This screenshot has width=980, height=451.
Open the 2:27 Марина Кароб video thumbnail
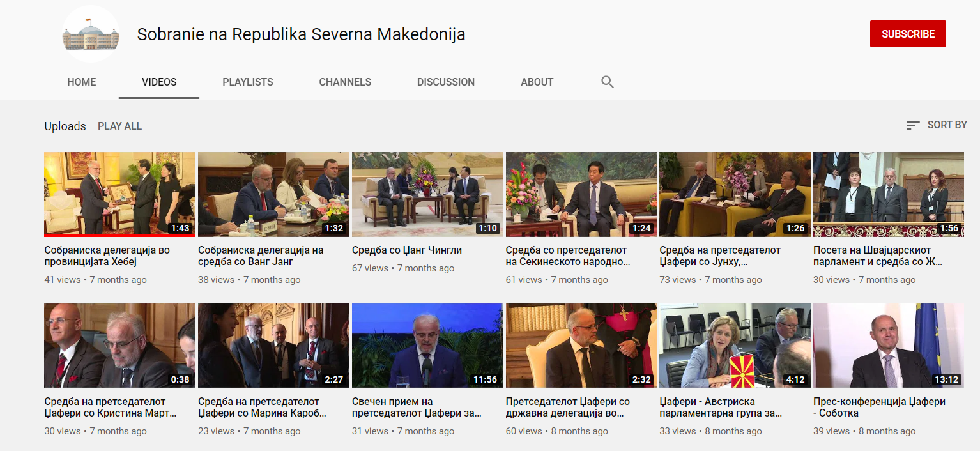point(273,346)
